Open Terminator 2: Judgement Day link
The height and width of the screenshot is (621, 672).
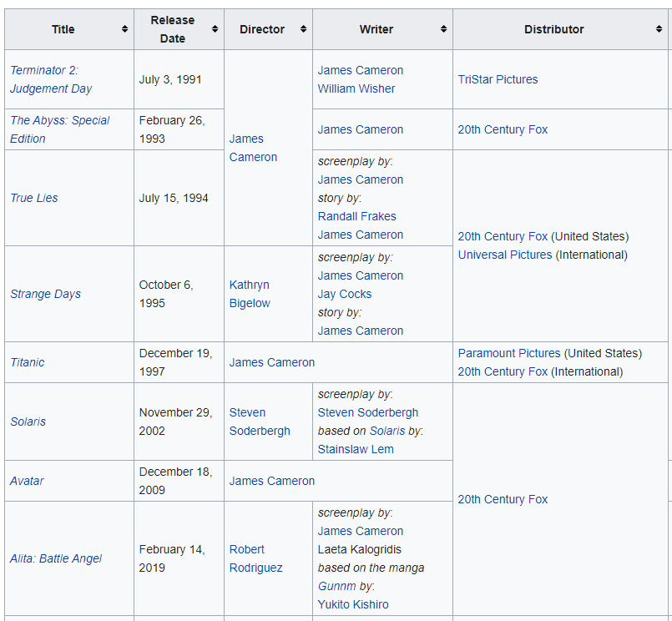pyautogui.click(x=51, y=79)
